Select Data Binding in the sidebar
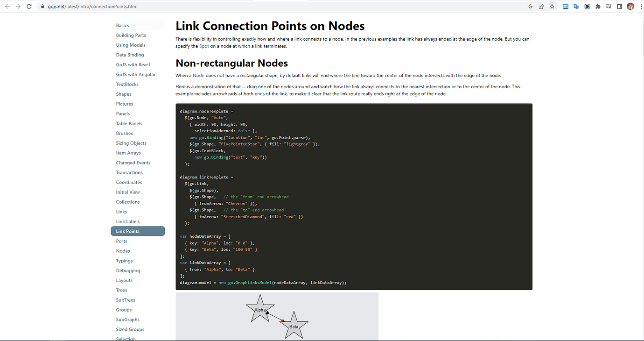The width and height of the screenshot is (644, 341). [x=130, y=55]
